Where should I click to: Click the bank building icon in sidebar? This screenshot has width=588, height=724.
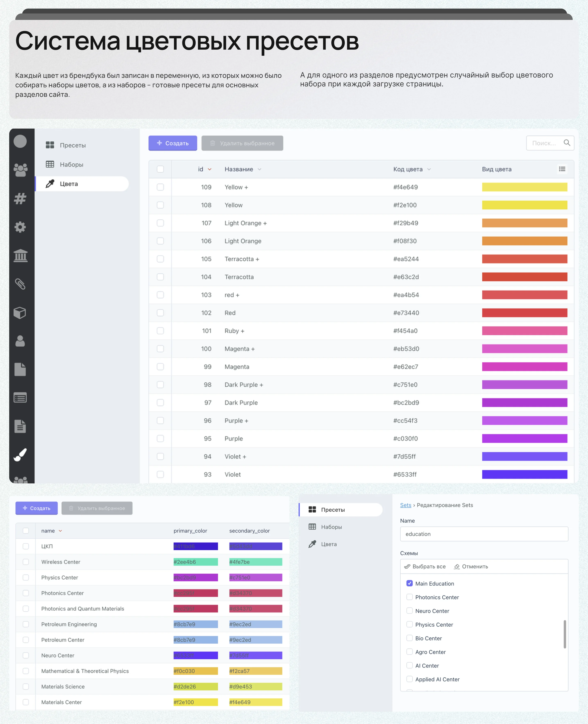tap(20, 255)
